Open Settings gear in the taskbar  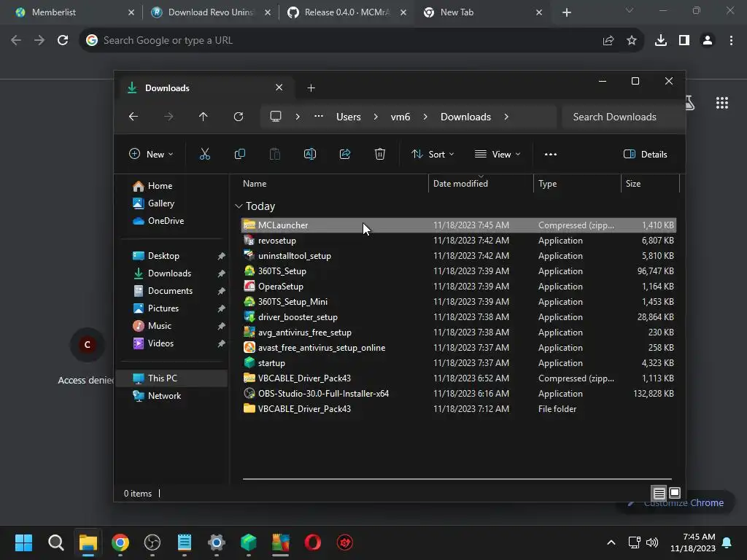pyautogui.click(x=216, y=542)
